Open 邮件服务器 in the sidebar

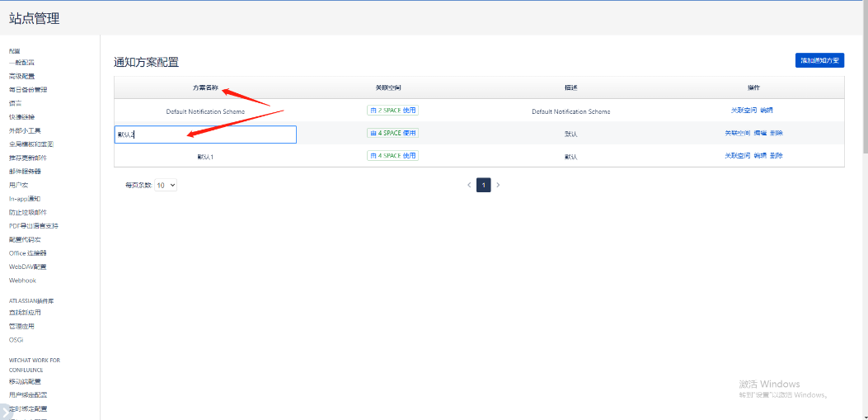click(x=25, y=172)
